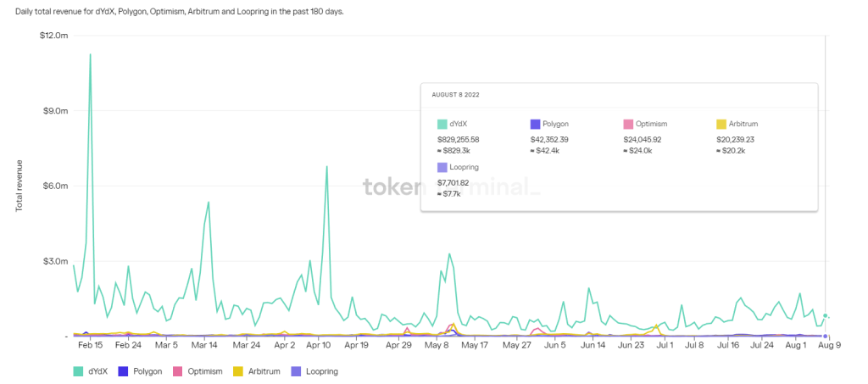Click the Jul 1 x-axis label

(665, 345)
